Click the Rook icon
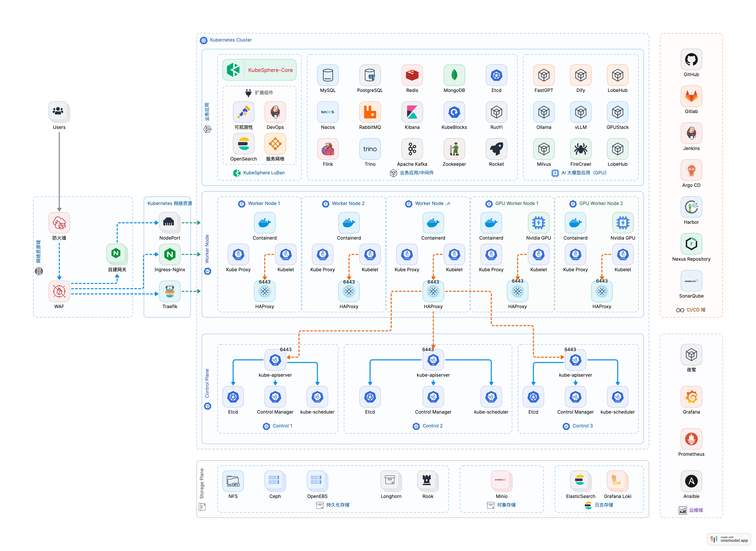This screenshot has width=756, height=551. [x=428, y=481]
